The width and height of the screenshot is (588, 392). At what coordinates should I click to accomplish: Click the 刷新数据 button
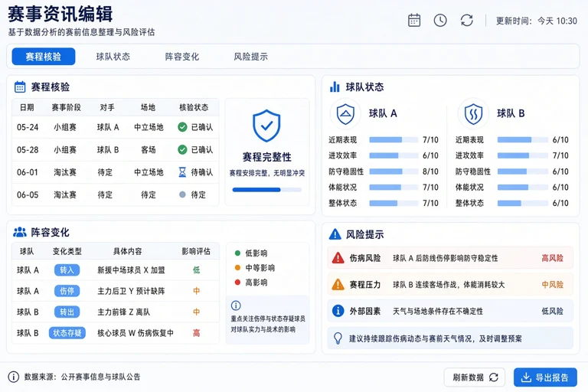pos(475,377)
